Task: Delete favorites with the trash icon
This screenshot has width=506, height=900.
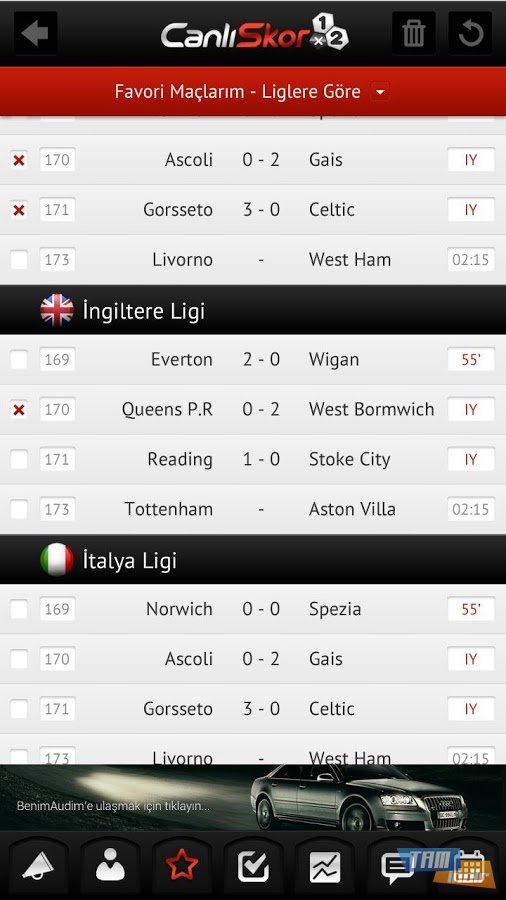Action: tap(413, 33)
